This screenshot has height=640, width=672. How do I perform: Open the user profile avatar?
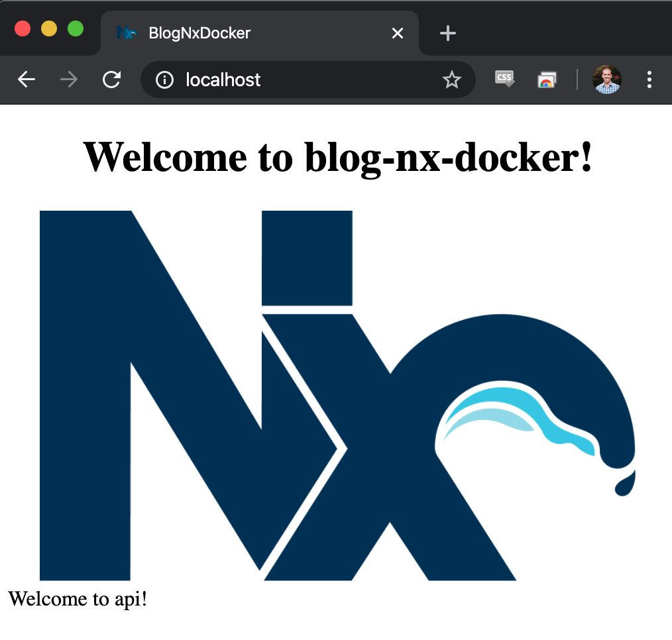click(x=607, y=80)
